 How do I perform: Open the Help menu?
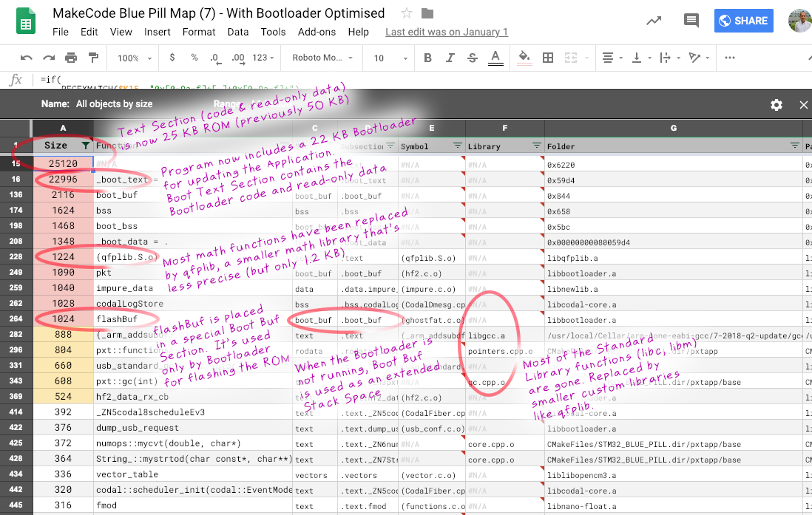(359, 32)
